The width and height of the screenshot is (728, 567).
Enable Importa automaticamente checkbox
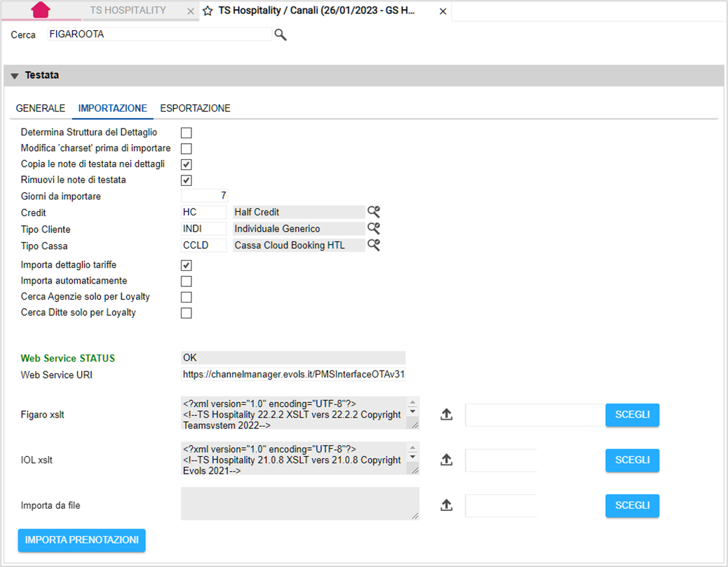click(186, 281)
